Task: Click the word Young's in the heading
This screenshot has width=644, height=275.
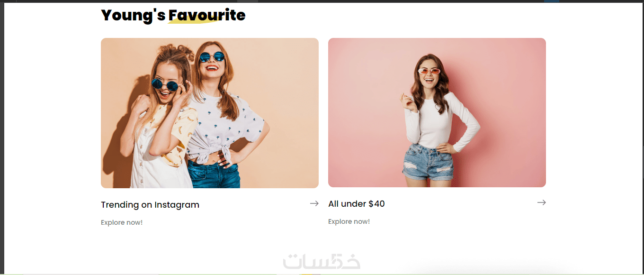Action: pyautogui.click(x=133, y=15)
